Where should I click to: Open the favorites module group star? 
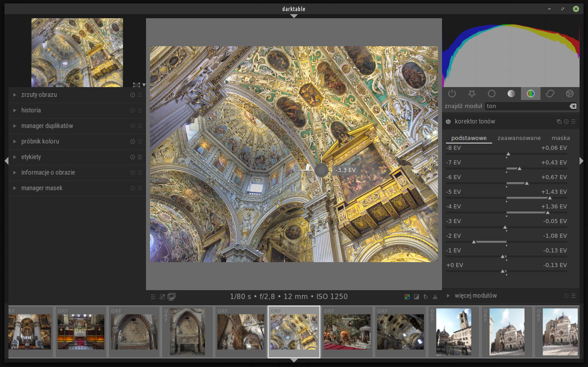click(472, 93)
